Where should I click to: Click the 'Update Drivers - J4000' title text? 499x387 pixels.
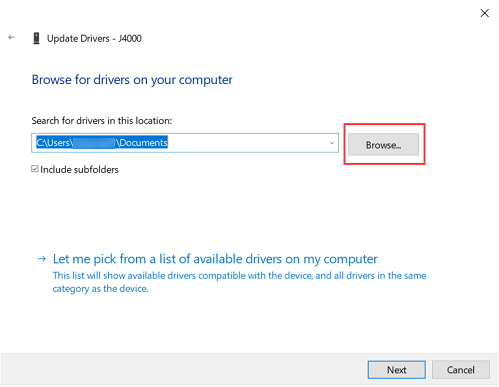(94, 38)
